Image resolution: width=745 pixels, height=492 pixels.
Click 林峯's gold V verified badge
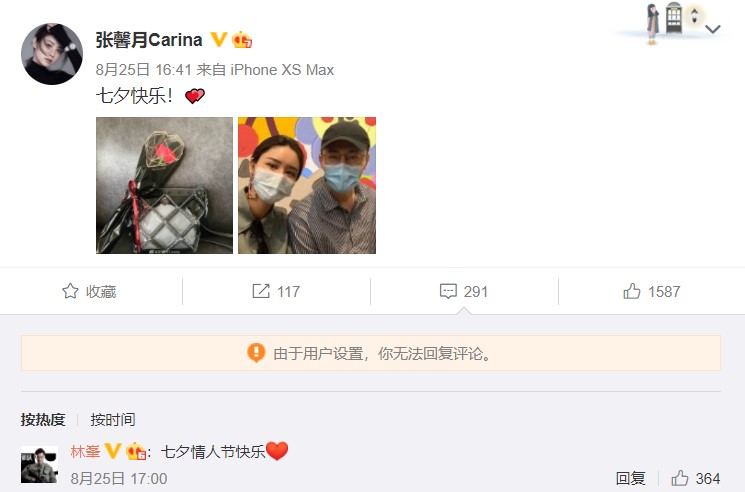(x=113, y=450)
